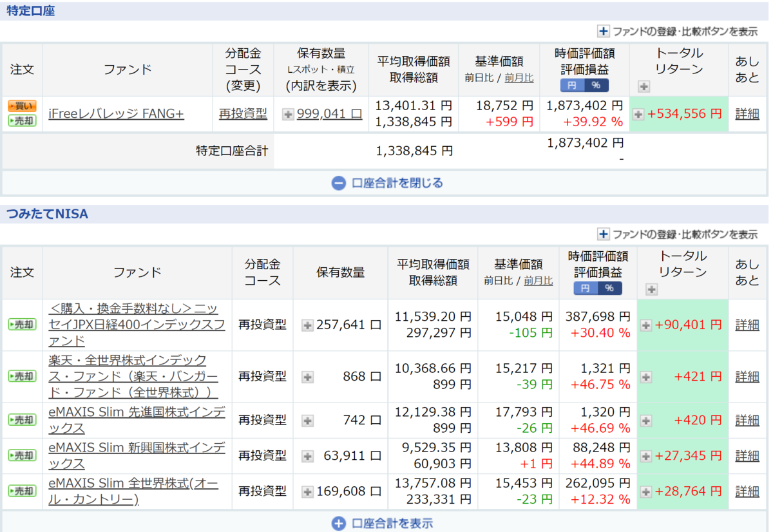
Task: Click 13,401.31 円 average acquisition price
Action: (414, 105)
